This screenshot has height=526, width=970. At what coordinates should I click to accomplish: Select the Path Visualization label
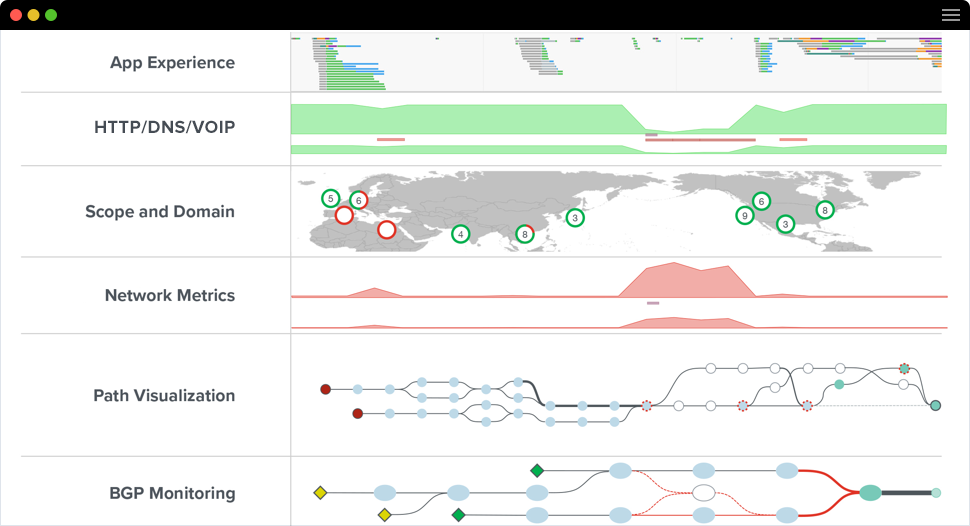click(164, 395)
